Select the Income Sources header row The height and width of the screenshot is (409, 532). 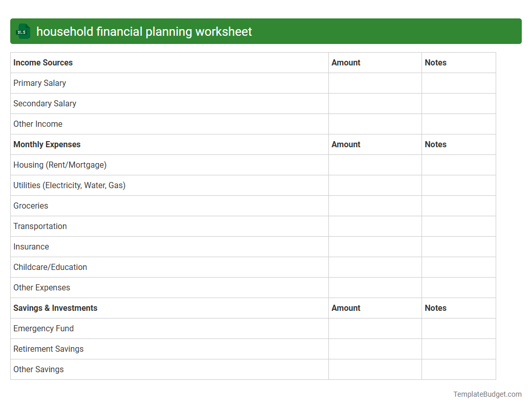coord(43,62)
